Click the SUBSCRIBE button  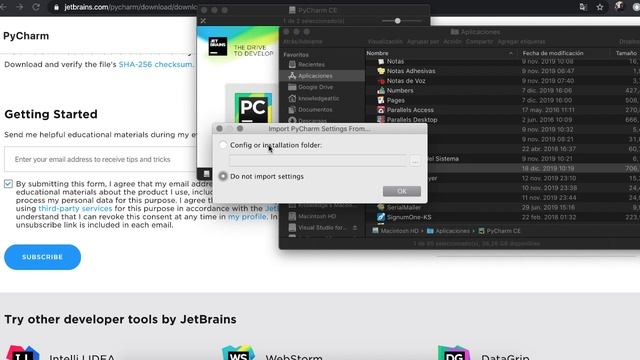[x=42, y=257]
